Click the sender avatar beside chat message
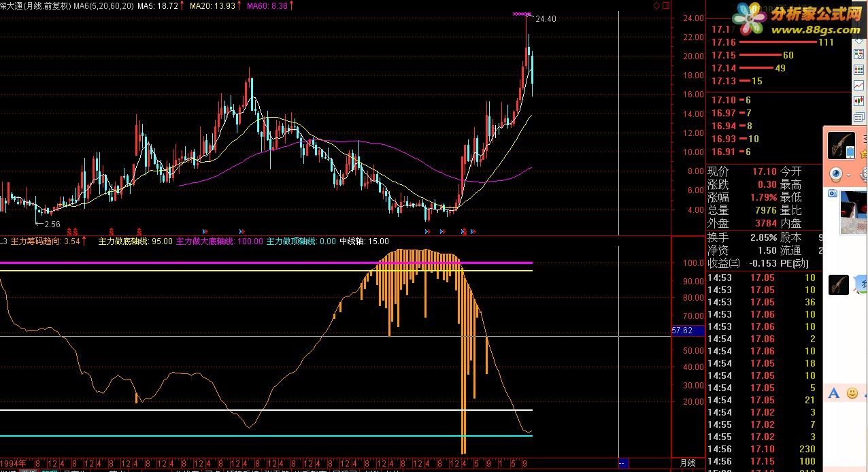 point(838,284)
